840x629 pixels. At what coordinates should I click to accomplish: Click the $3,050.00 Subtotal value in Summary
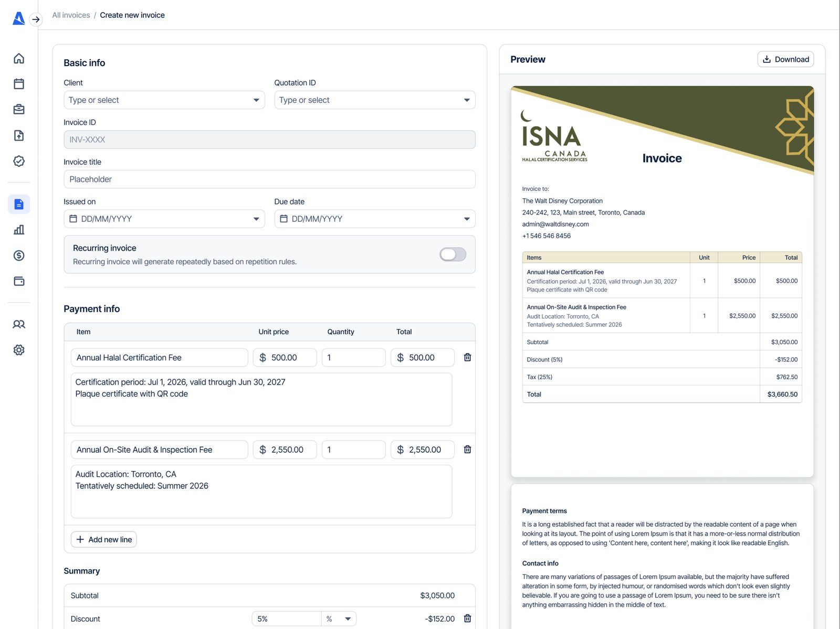pyautogui.click(x=437, y=595)
